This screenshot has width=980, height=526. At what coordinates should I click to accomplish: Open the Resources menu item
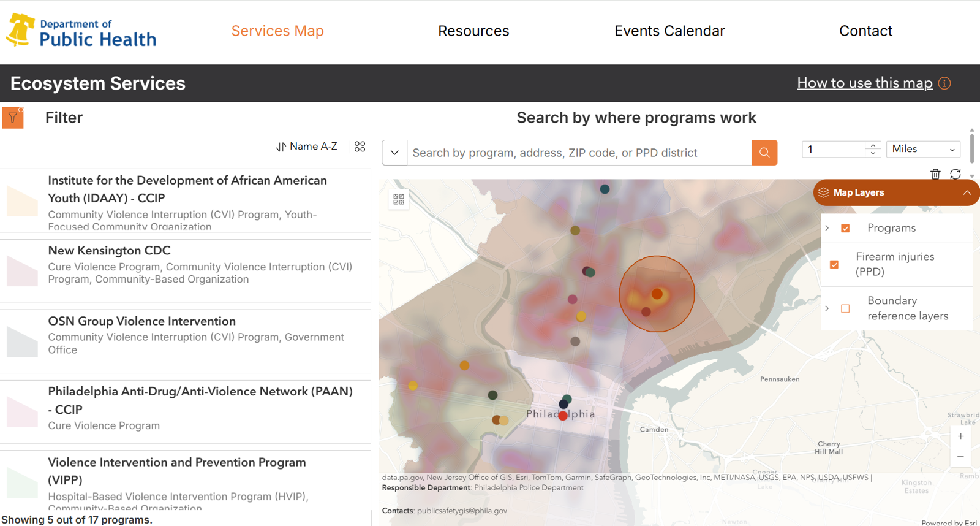click(473, 31)
